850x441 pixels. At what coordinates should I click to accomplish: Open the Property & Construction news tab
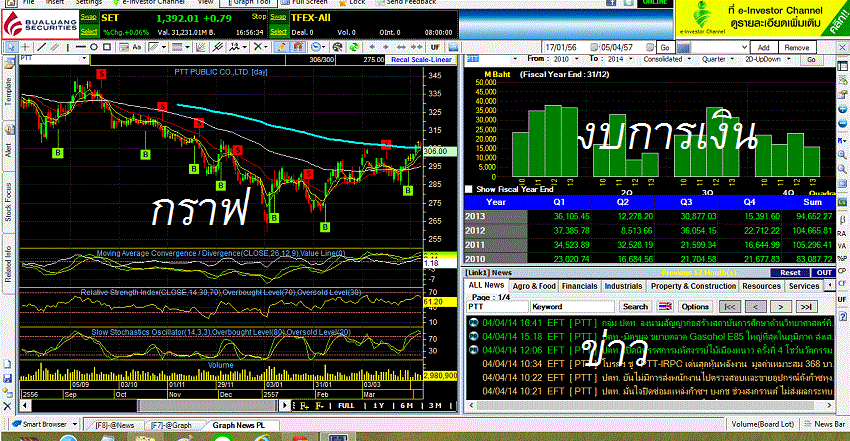click(x=693, y=286)
